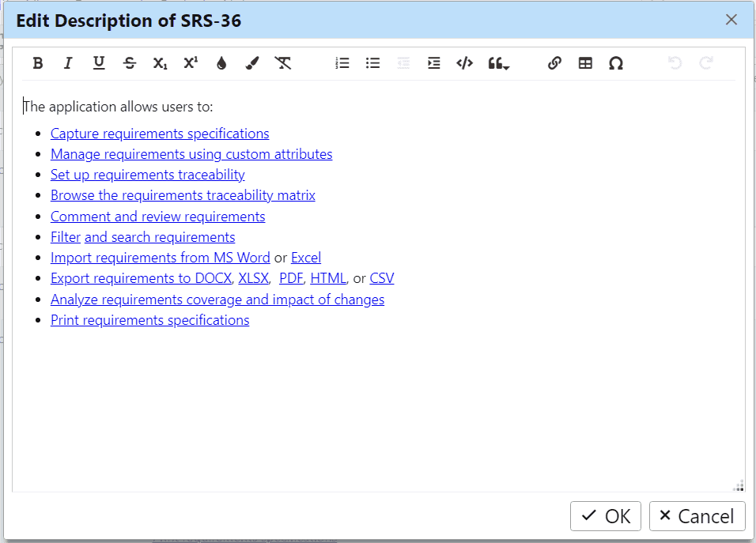Toggle underline formatting
Image resolution: width=756 pixels, height=543 pixels.
pyautogui.click(x=99, y=63)
